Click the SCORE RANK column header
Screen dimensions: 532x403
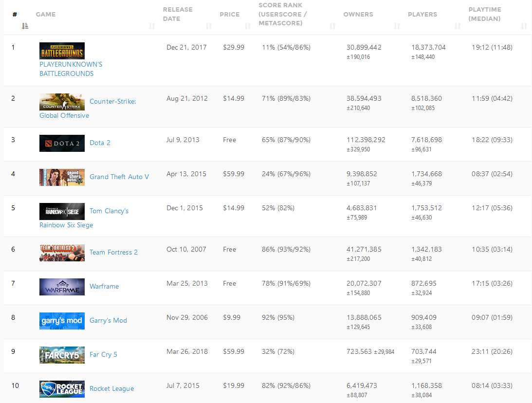[x=283, y=14]
